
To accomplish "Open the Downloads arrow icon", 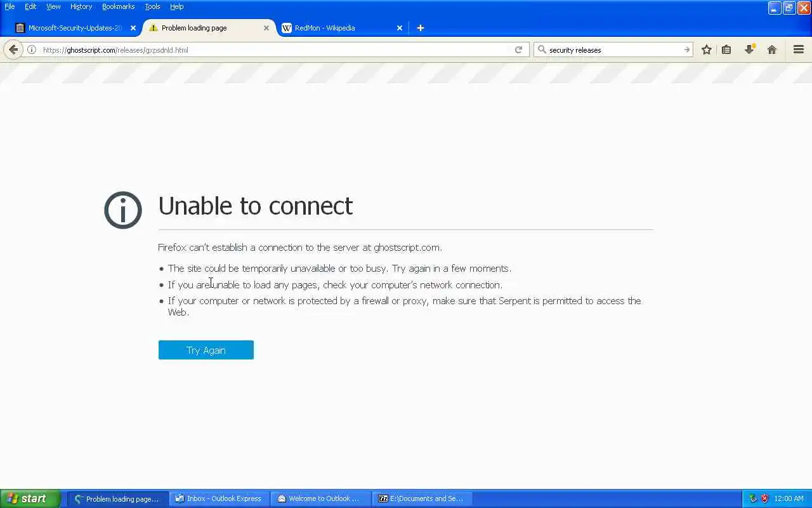I will (749, 50).
